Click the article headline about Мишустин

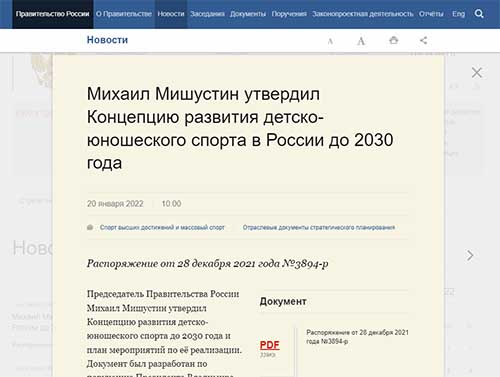tap(240, 128)
